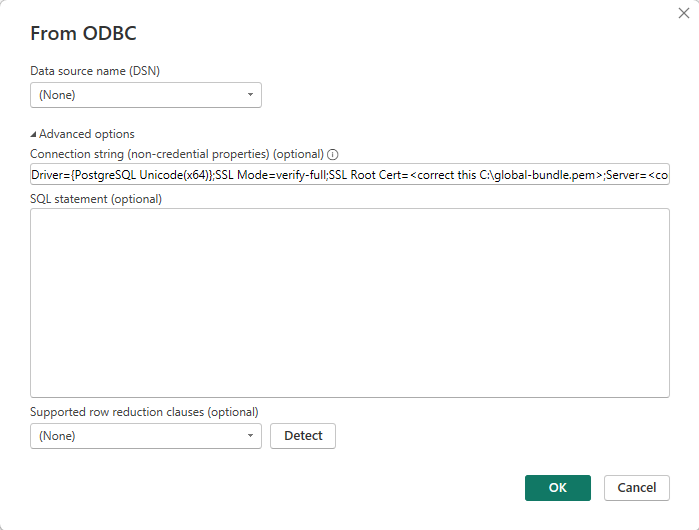Click the arrow on row reduction clauses combo
699x530 pixels.
coord(250,436)
